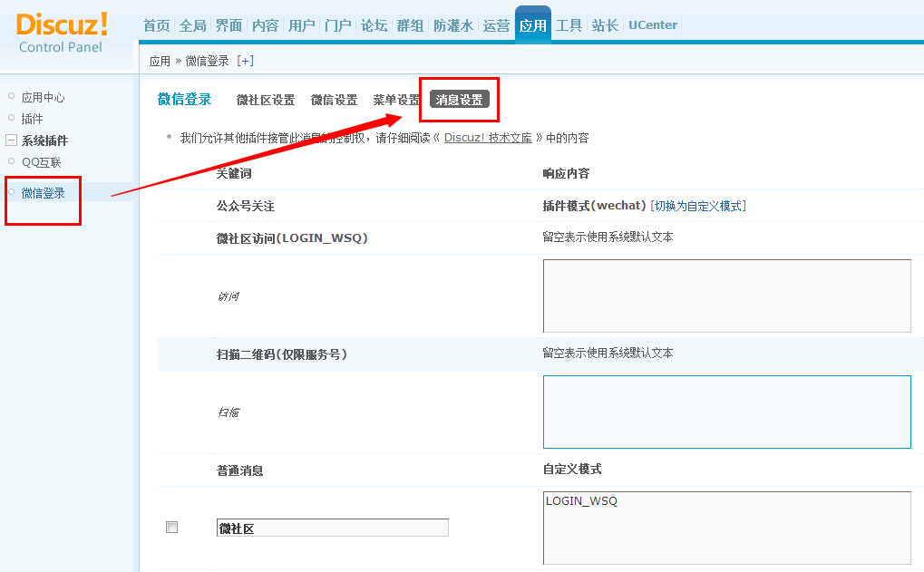
Task: Switch to the 菜单设置 tab
Action: pos(396,100)
